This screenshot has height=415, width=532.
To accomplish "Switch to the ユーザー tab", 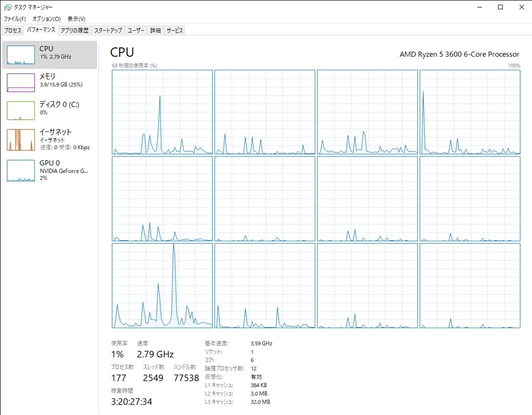I will [136, 31].
